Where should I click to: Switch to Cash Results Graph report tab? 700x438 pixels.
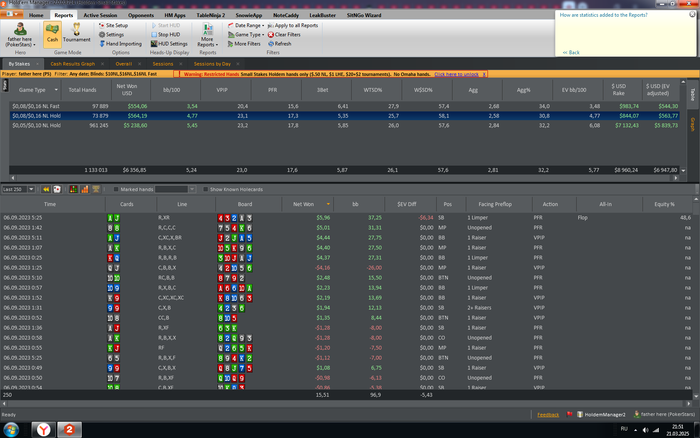pos(73,64)
